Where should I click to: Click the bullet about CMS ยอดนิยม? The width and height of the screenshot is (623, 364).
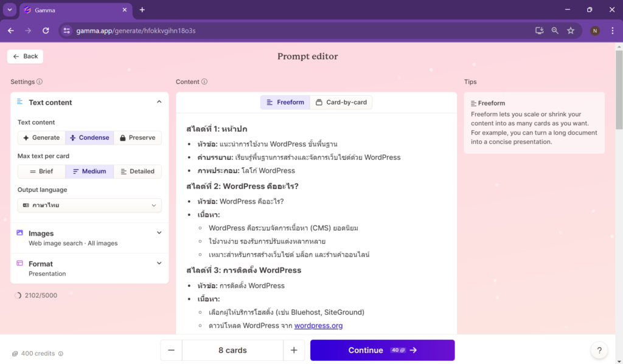(284, 228)
